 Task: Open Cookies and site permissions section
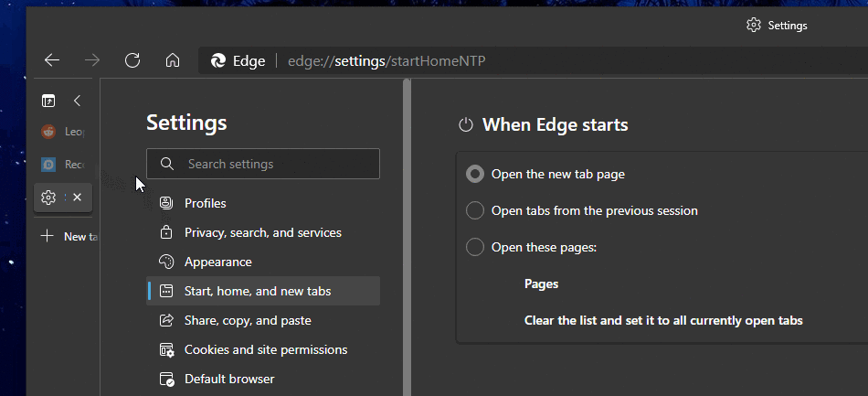click(263, 350)
